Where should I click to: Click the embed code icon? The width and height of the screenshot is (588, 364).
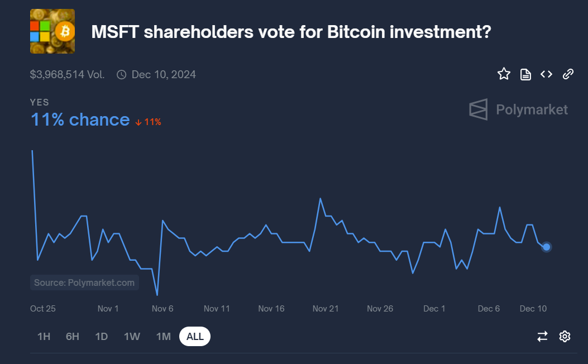(546, 74)
